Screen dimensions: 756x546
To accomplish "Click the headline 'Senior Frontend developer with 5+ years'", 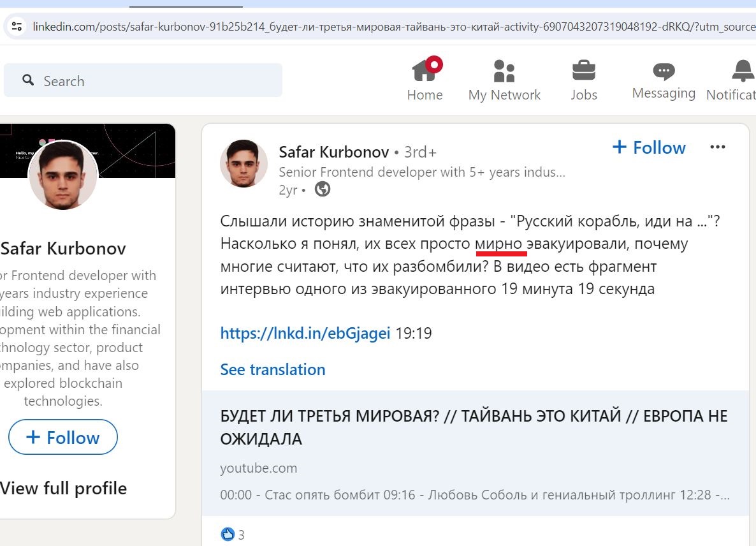I will [422, 172].
